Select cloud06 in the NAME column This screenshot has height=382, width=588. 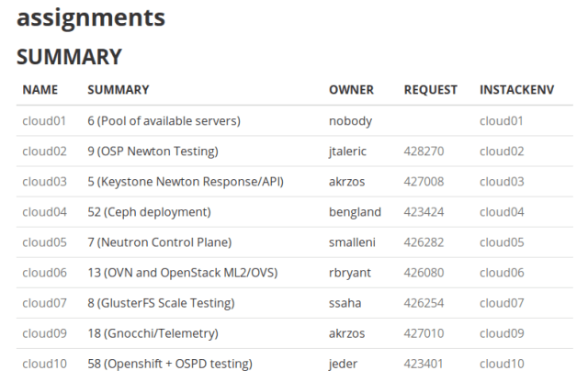click(x=44, y=273)
